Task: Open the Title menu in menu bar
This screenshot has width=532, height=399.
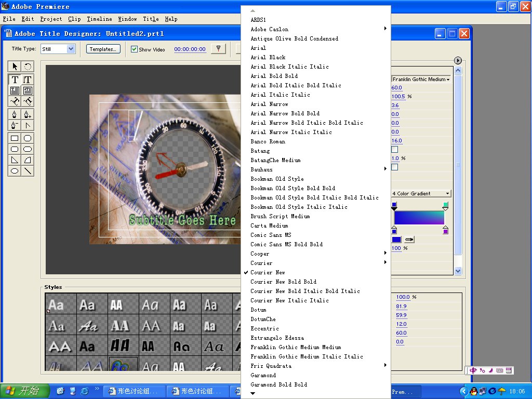Action: [151, 19]
